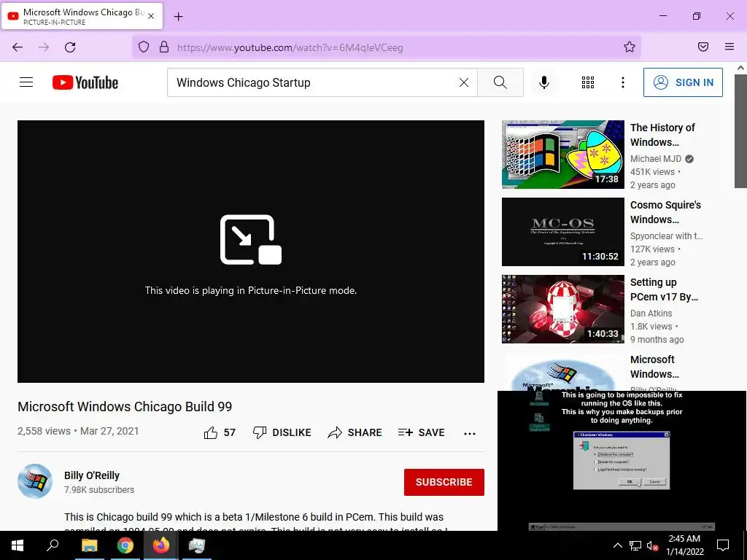Clear the search box with the X icon
The width and height of the screenshot is (747, 560).
(x=463, y=82)
